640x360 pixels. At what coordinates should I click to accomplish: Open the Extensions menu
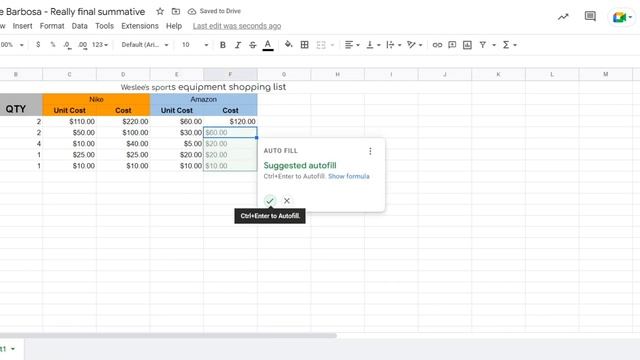click(x=140, y=26)
